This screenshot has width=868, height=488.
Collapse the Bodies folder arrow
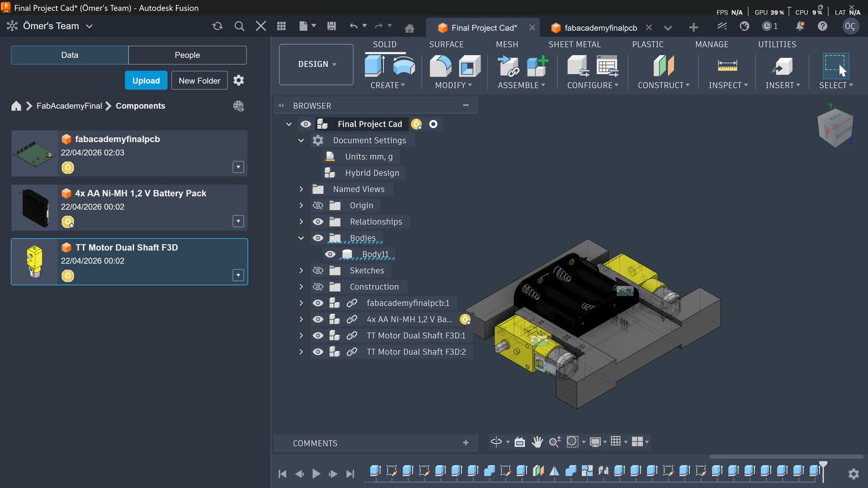(x=301, y=238)
